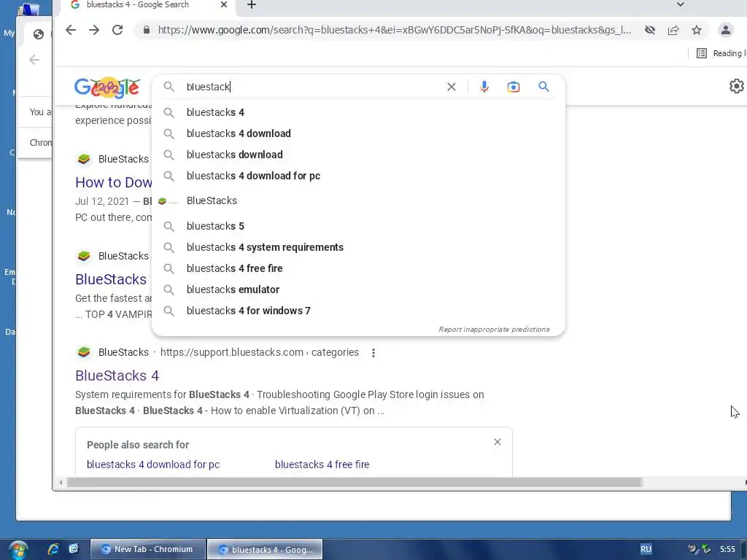747x560 pixels.
Task: Submit search with the blue magnifier icon
Action: coord(543,87)
